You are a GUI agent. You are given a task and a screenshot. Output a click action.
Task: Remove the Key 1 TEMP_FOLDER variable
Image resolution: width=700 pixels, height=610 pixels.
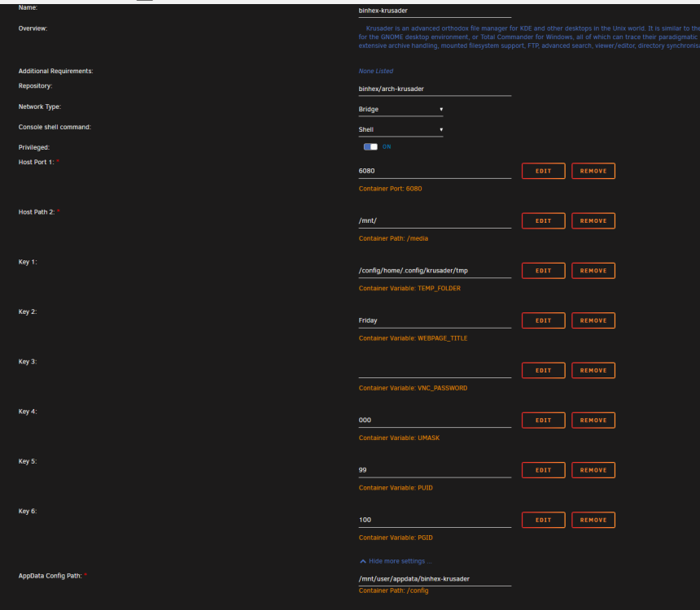coord(593,271)
